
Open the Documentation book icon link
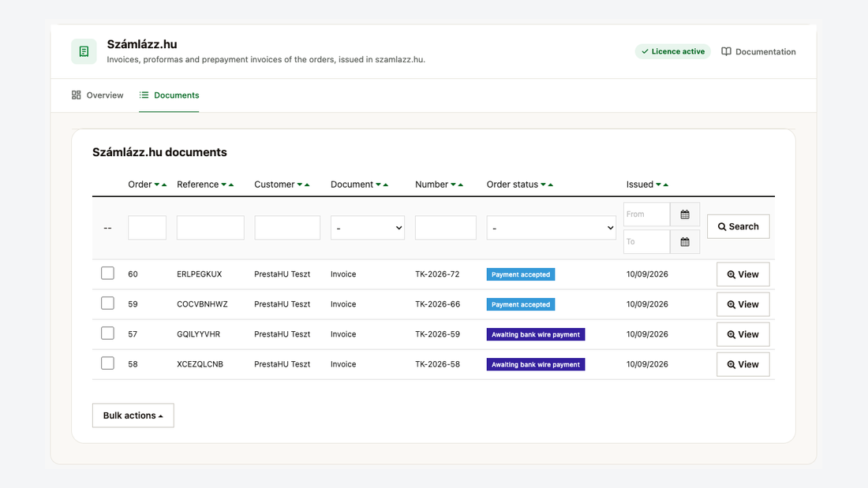[726, 51]
